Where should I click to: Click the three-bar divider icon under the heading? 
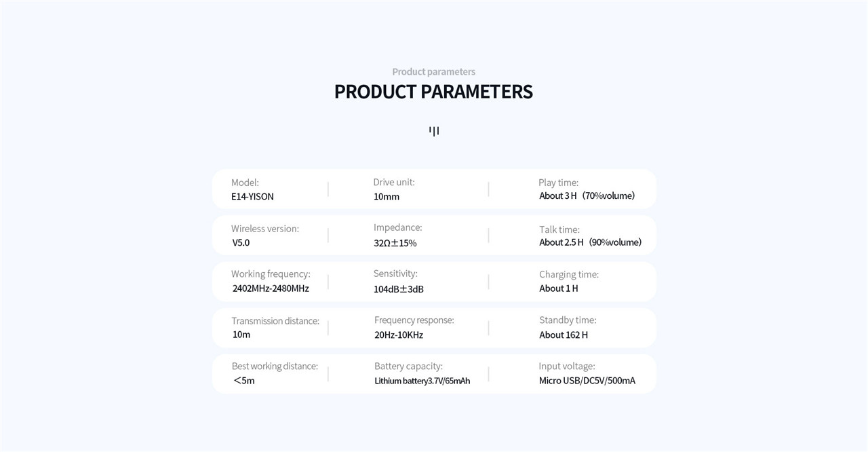[434, 131]
